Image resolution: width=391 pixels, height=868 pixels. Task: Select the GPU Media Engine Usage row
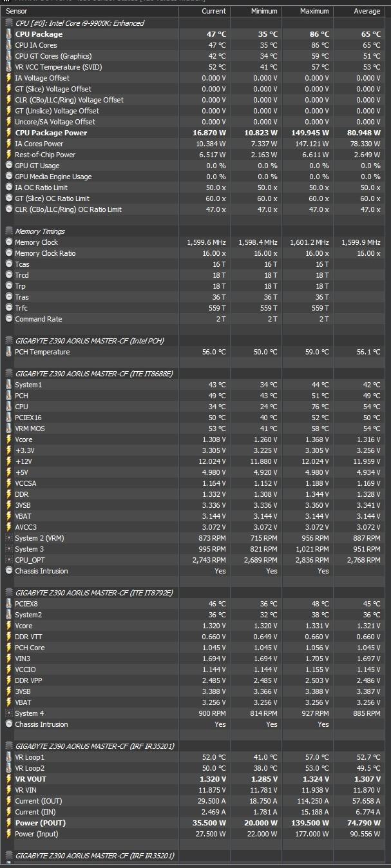point(193,177)
